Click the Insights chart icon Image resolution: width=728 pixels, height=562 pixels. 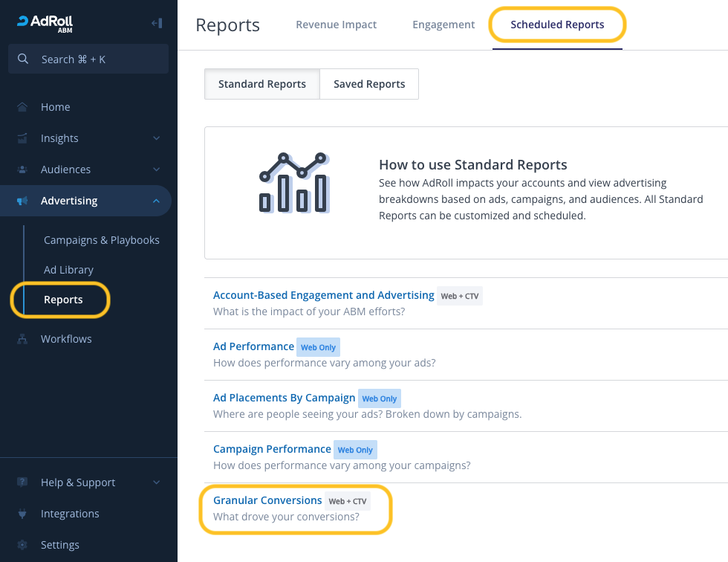tap(23, 138)
